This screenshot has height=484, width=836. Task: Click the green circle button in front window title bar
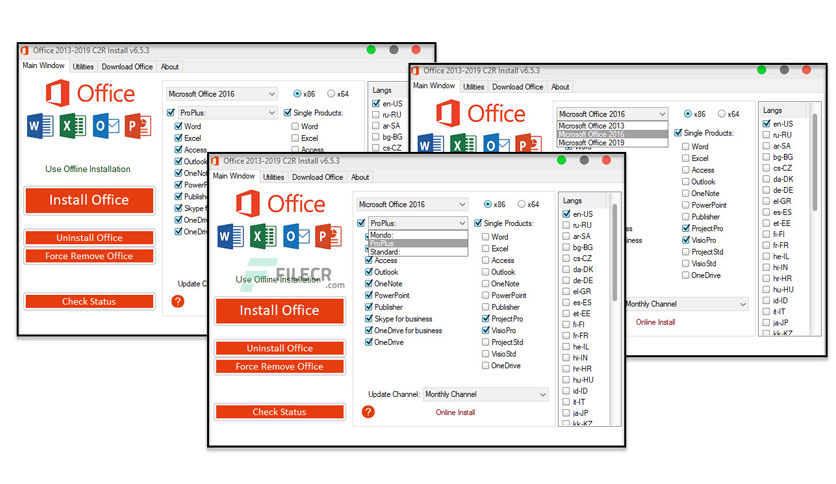click(x=561, y=160)
